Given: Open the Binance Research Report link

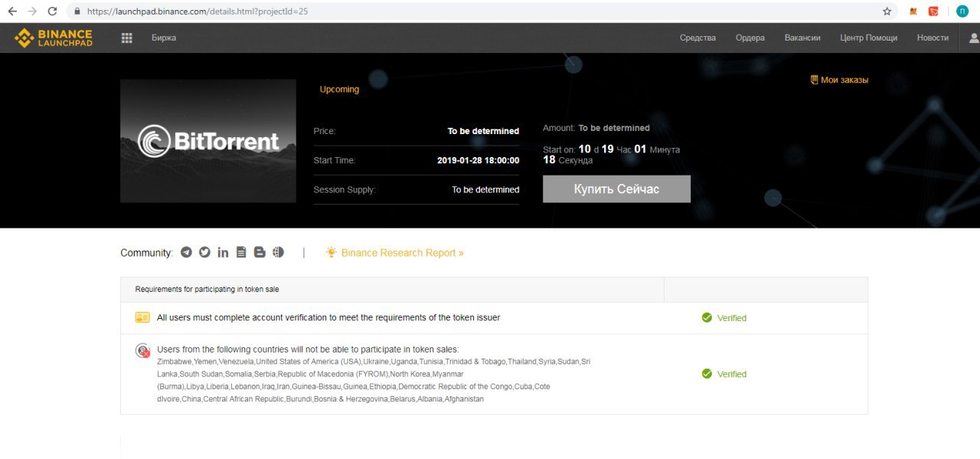Looking at the screenshot, I should pos(403,253).
